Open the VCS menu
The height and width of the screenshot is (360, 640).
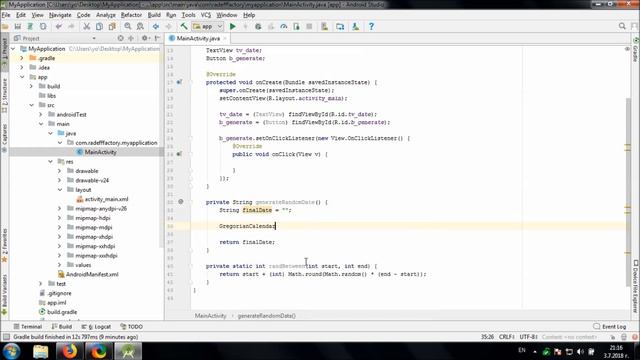pos(206,15)
